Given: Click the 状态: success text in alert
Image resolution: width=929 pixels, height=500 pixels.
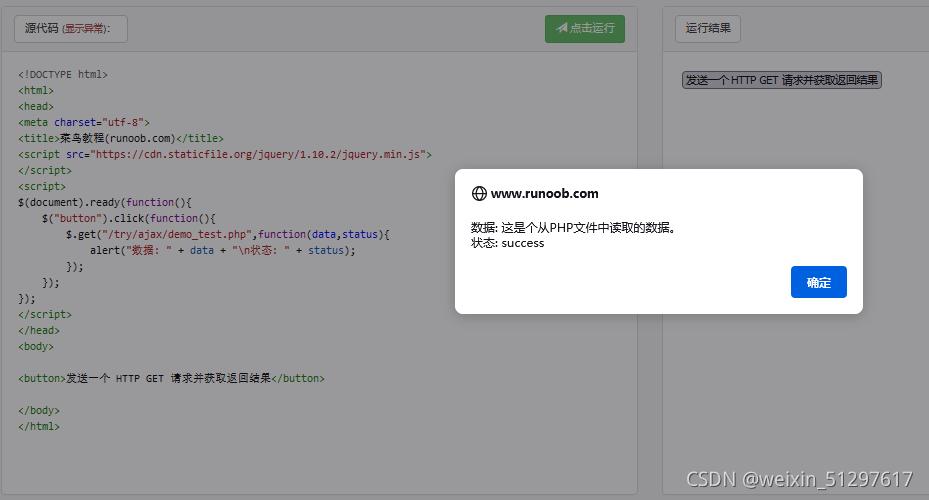Looking at the screenshot, I should tap(507, 243).
